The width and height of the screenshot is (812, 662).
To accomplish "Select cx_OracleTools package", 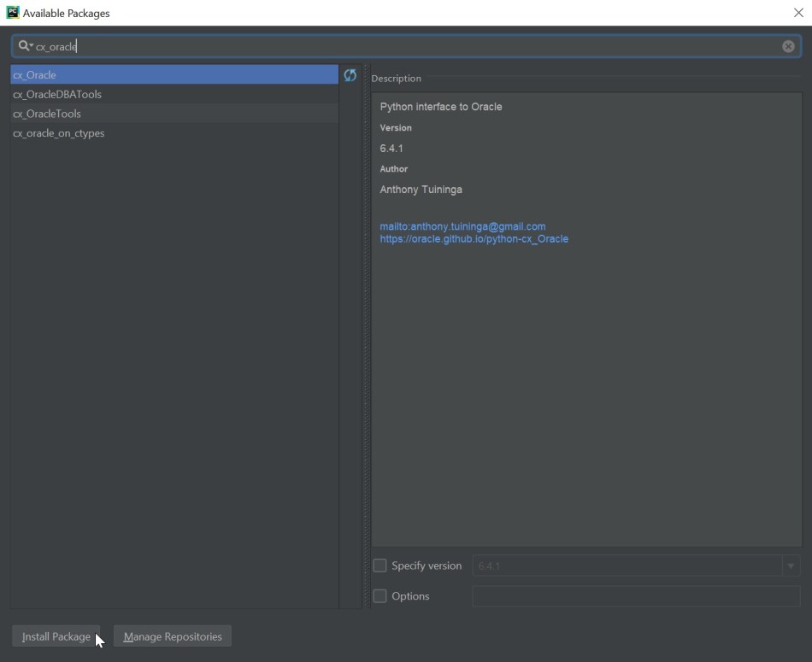I will [47, 114].
